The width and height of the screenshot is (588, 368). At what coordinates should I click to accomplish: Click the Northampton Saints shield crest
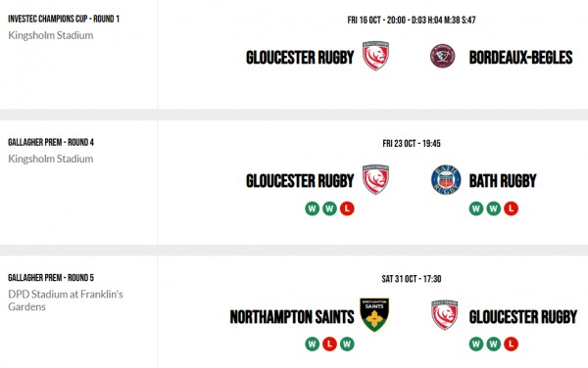point(374,314)
